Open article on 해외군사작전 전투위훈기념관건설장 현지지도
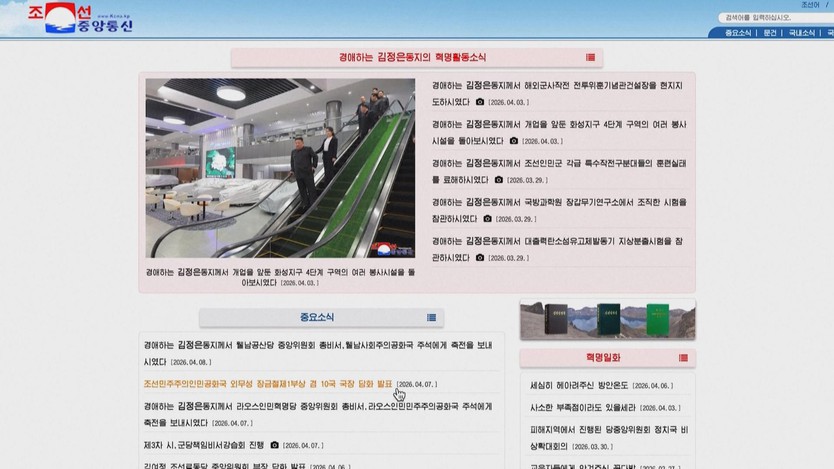Screen dimensions: 834x469 point(557,93)
